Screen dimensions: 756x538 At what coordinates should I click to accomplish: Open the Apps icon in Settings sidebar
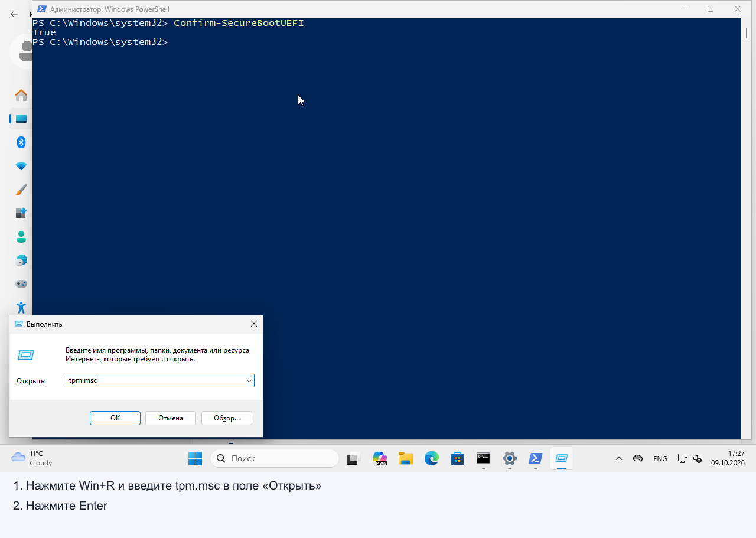click(x=21, y=213)
